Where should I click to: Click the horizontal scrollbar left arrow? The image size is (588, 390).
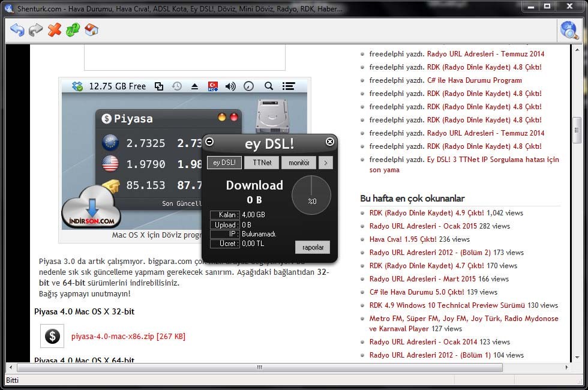(11, 367)
